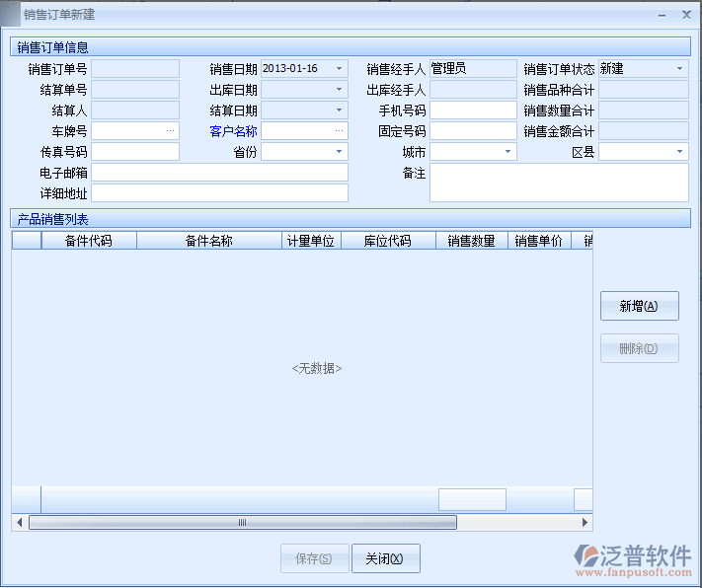
Task: Click the 电子邮箱 input field
Action: tap(219, 173)
